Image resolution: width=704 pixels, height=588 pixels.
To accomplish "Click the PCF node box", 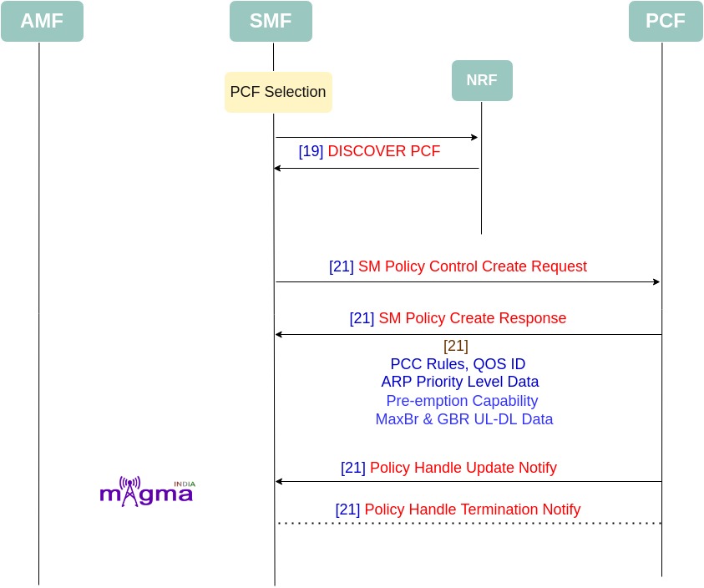I will pyautogui.click(x=666, y=21).
